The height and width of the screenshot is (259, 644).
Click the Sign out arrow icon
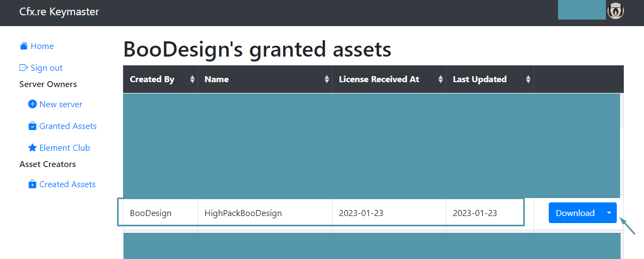point(23,68)
